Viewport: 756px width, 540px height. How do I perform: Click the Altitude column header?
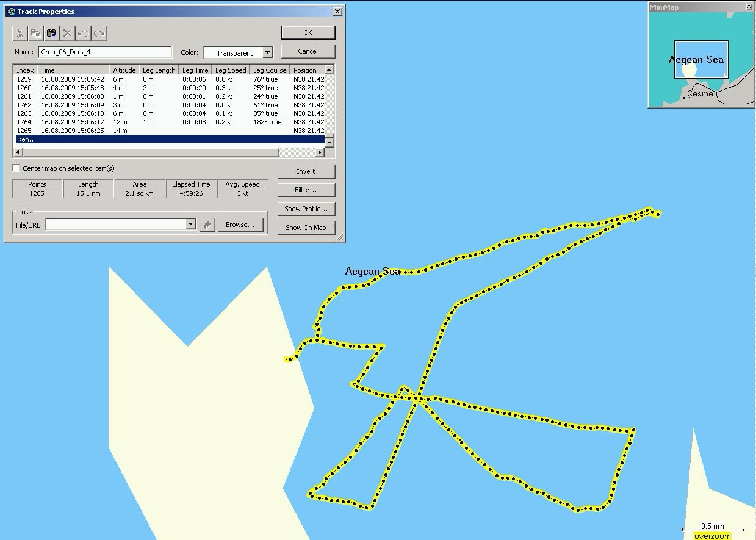124,70
